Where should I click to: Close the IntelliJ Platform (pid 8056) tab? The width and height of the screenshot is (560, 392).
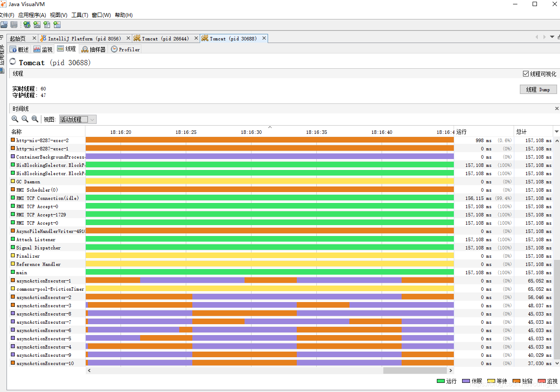point(129,38)
